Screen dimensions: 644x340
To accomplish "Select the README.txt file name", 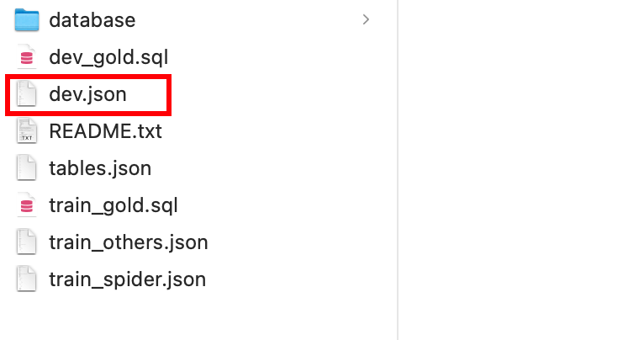I will coord(105,131).
